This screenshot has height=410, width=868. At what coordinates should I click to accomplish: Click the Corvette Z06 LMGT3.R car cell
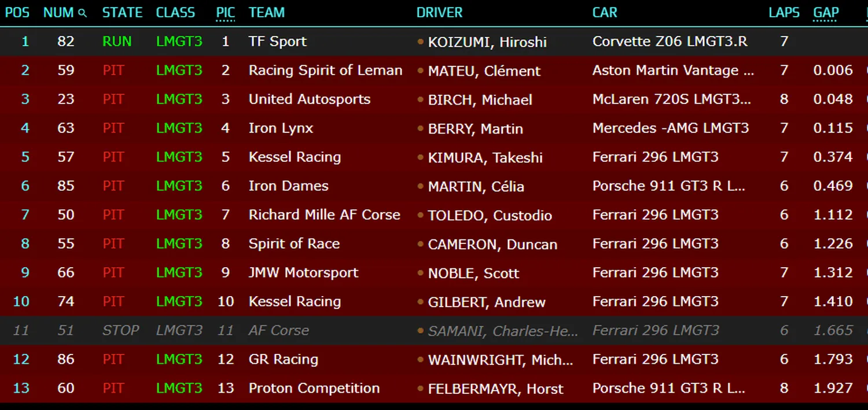[x=670, y=42]
